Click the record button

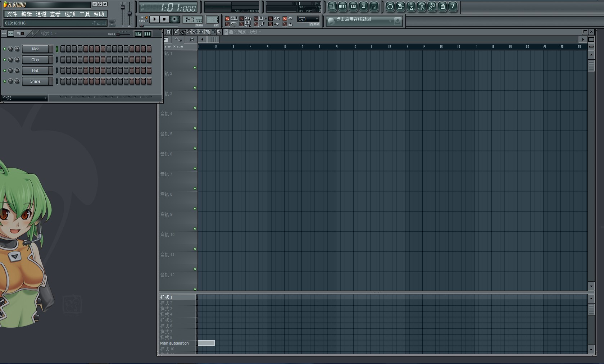[x=174, y=19]
